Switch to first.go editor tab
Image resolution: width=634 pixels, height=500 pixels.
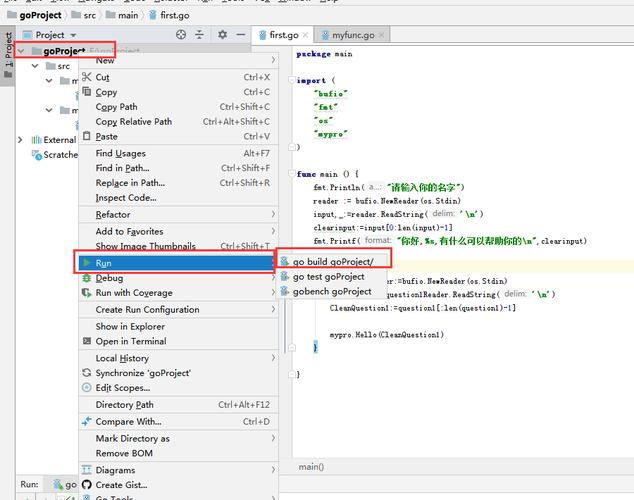pos(283,35)
